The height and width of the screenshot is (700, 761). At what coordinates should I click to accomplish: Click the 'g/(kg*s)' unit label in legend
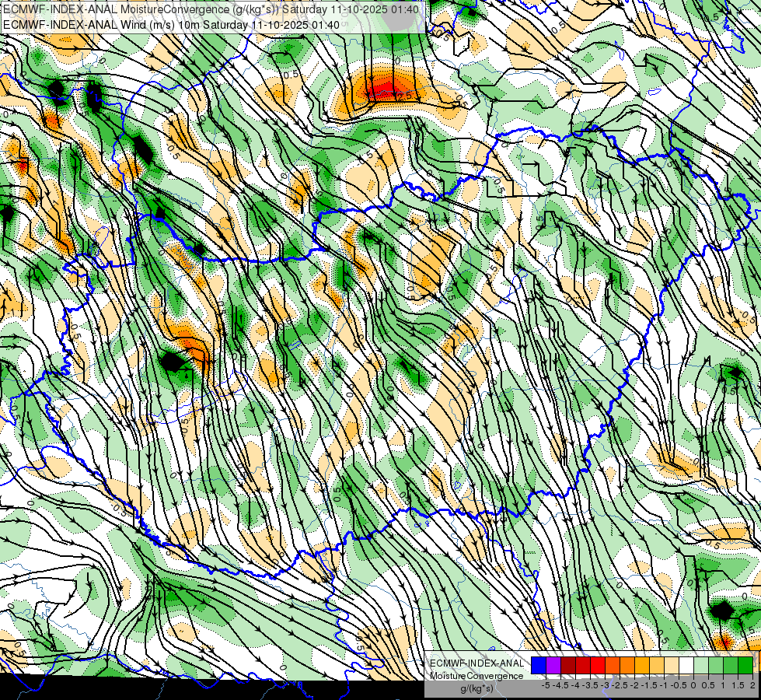pos(476,688)
